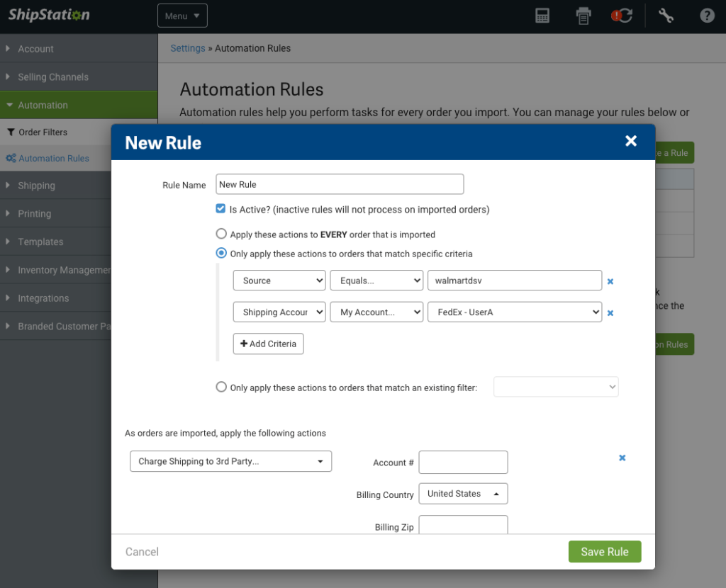Viewport: 726px width, 588px height.
Task: Collapse the Automation sidebar section
Action: point(79,105)
